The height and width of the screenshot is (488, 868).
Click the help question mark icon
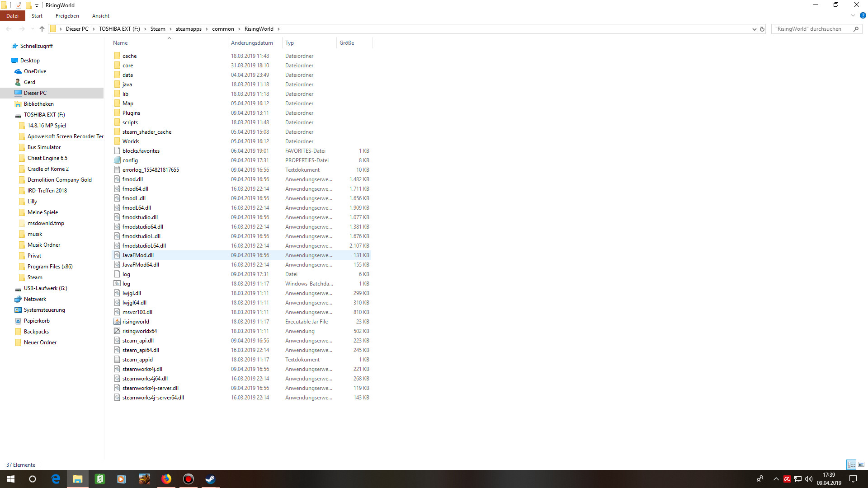point(863,15)
